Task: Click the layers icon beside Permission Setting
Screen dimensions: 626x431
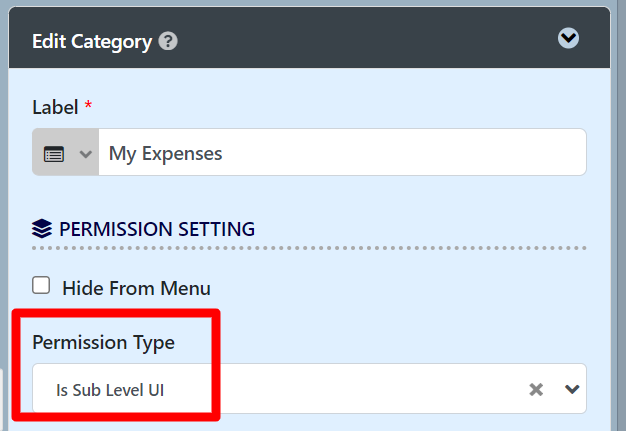Action: 42,229
